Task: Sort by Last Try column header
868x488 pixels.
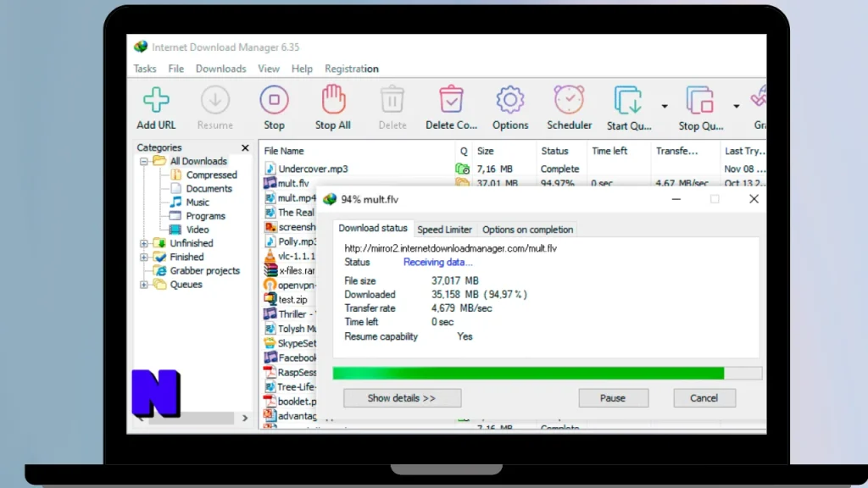Action: point(743,151)
